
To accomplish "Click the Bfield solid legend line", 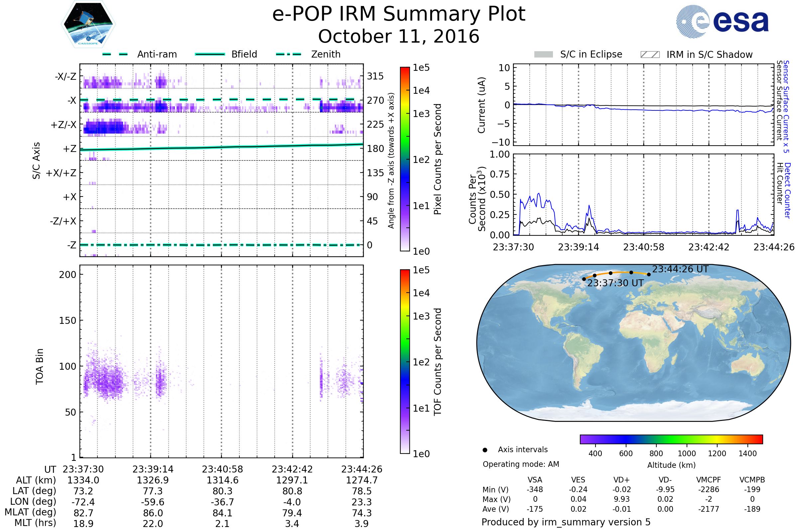I will pyautogui.click(x=210, y=54).
